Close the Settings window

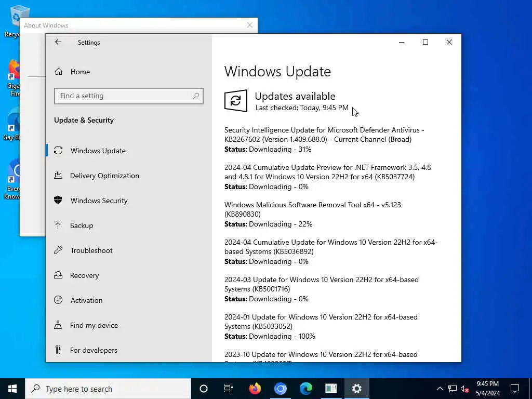point(449,42)
